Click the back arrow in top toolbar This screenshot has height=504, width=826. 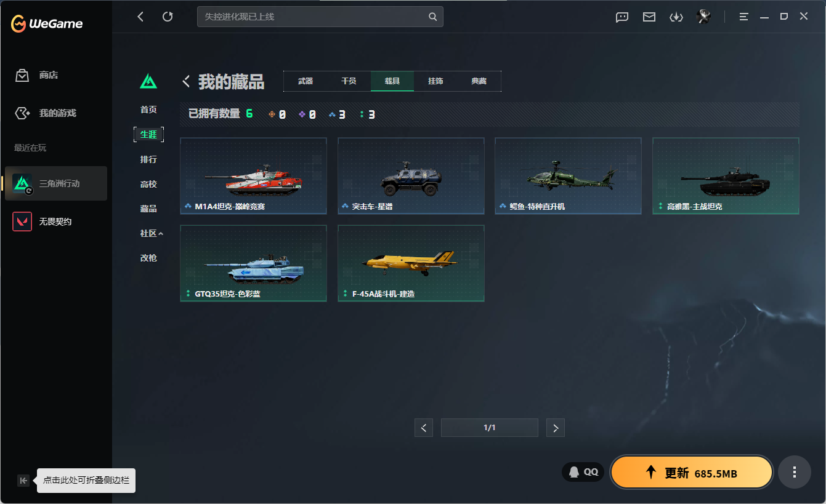coord(140,17)
